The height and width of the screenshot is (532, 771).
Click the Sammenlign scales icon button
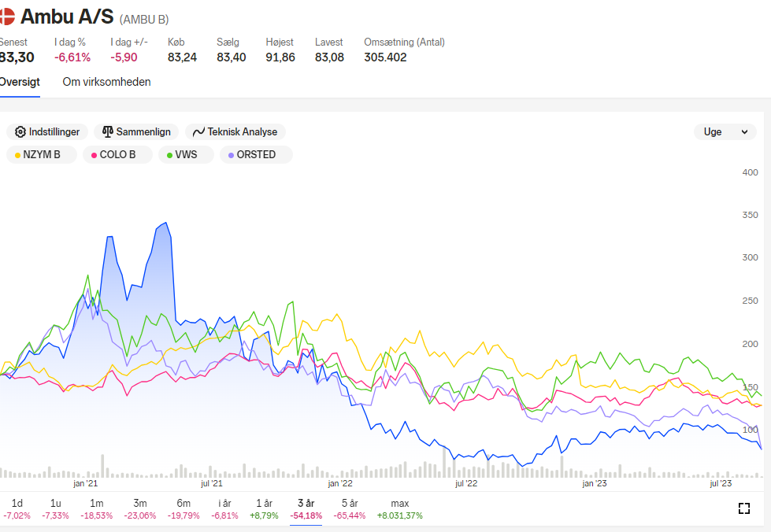(136, 131)
